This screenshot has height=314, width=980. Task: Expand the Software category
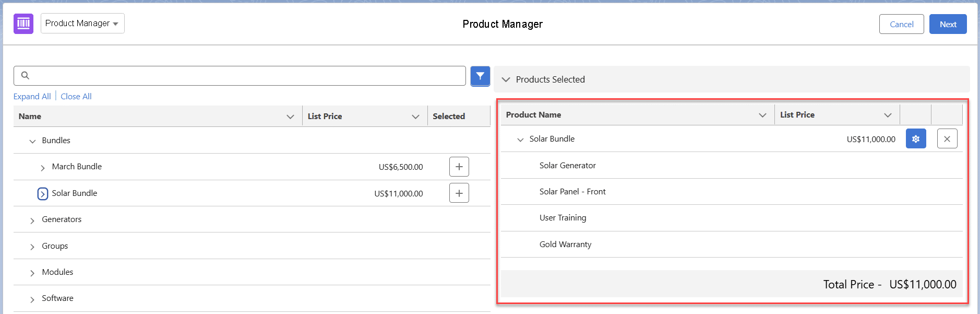(32, 299)
